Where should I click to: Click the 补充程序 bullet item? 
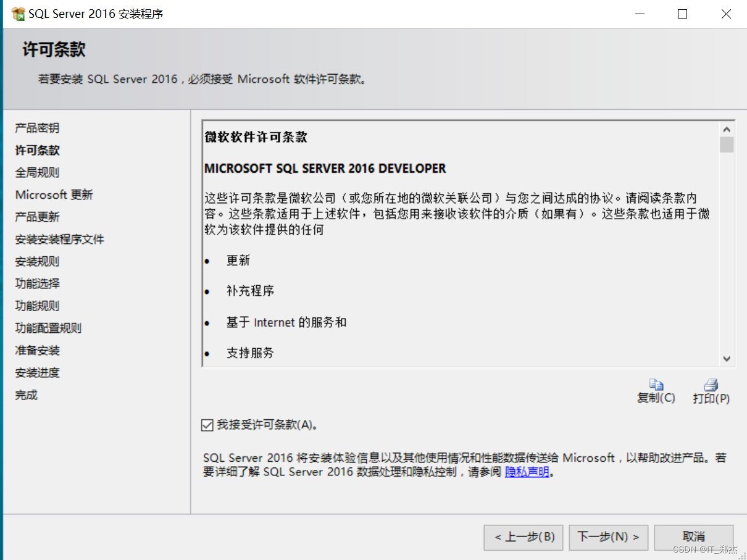click(x=250, y=291)
